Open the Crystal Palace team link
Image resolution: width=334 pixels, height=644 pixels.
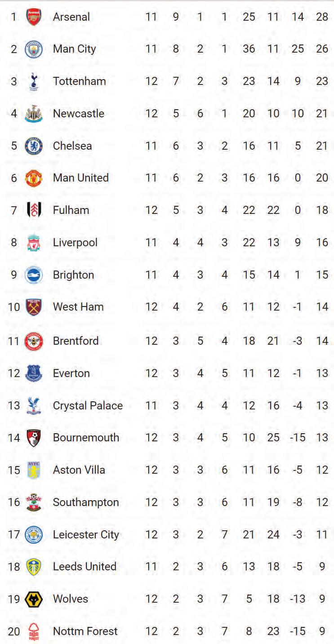(x=88, y=406)
